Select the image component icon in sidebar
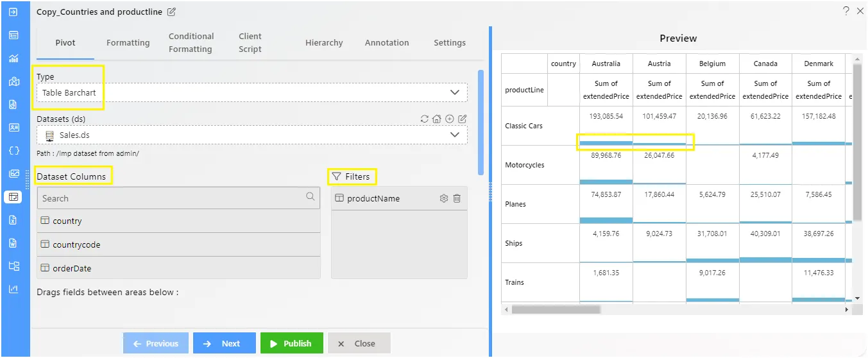Viewport: 868px width, 358px height. (13, 174)
